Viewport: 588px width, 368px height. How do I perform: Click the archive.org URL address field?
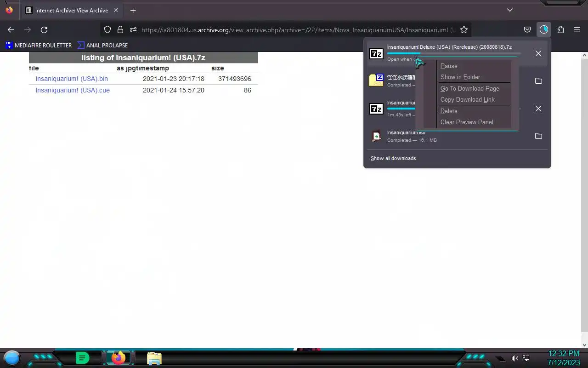coord(298,30)
